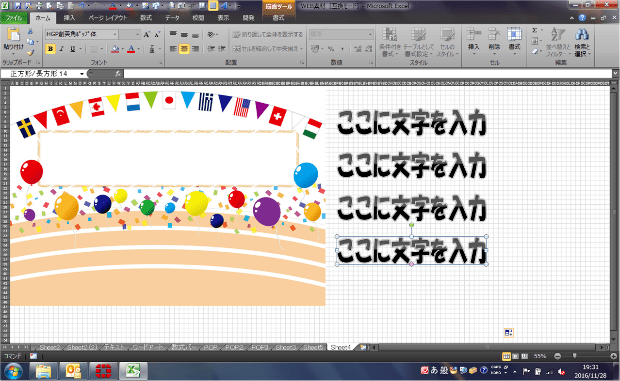Expand the Name Box dropdown arrow
Image resolution: width=620 pixels, height=381 pixels.
82,74
